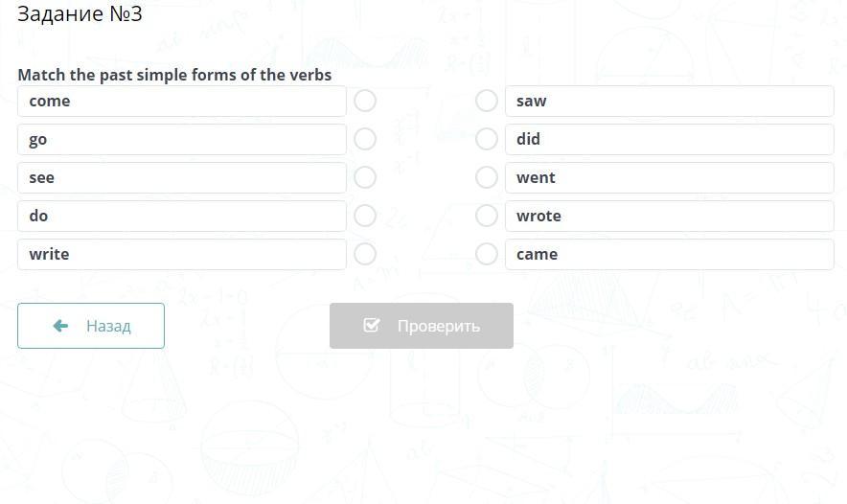Click the Назад back button
Viewport: 847px width, 504px height.
click(x=91, y=326)
